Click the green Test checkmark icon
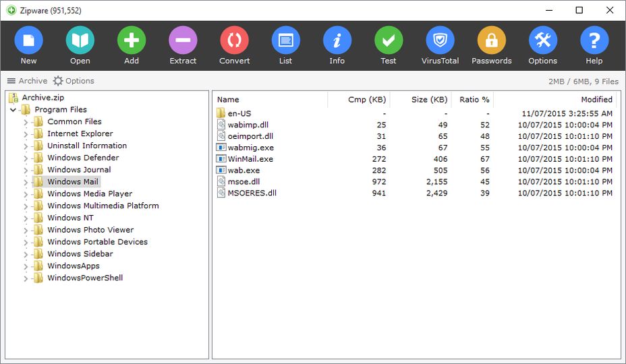Image resolution: width=626 pixels, height=364 pixels. 389,40
